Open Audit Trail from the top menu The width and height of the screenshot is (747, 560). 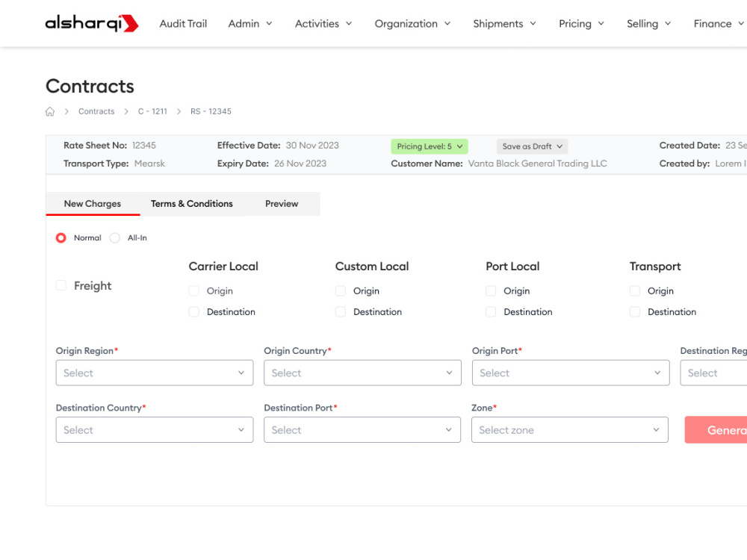point(183,24)
